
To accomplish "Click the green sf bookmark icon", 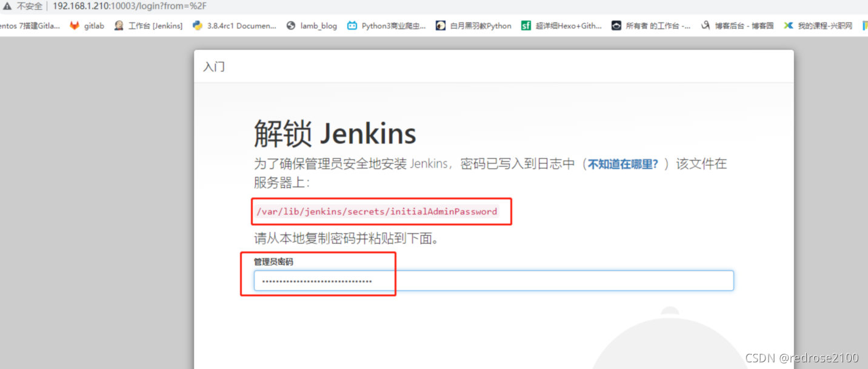I will click(x=526, y=25).
